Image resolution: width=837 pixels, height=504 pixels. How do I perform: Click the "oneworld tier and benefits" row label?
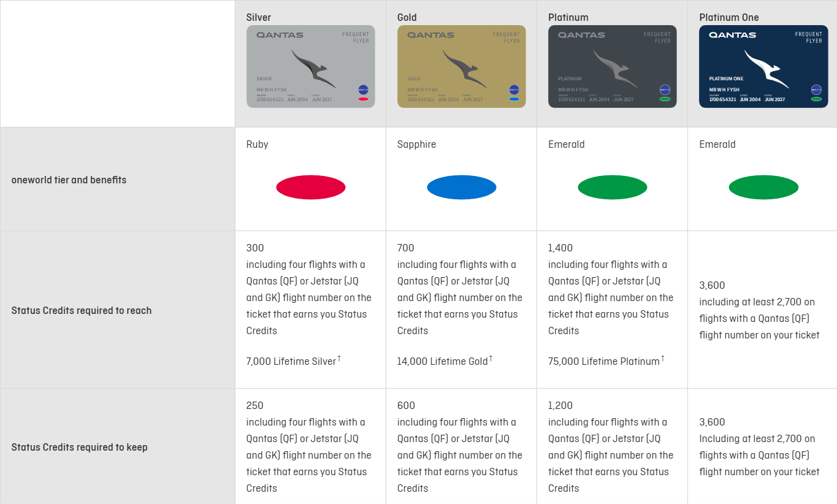click(x=69, y=180)
